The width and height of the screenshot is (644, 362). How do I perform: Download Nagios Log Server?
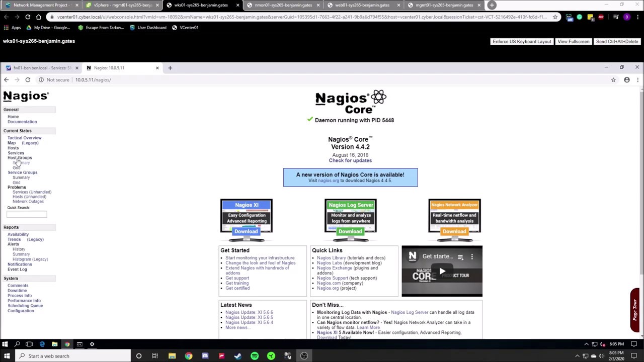coord(350,231)
